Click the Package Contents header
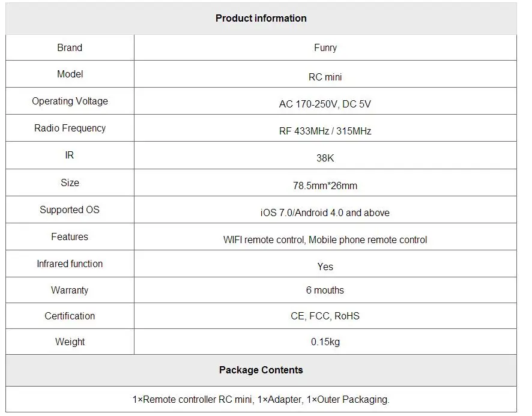 [261, 370]
